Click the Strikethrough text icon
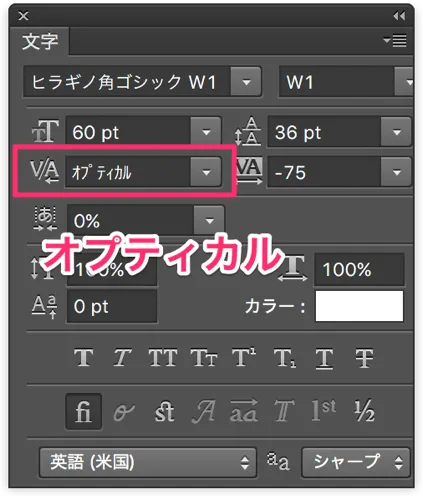Image resolution: width=423 pixels, height=500 pixels. (364, 358)
